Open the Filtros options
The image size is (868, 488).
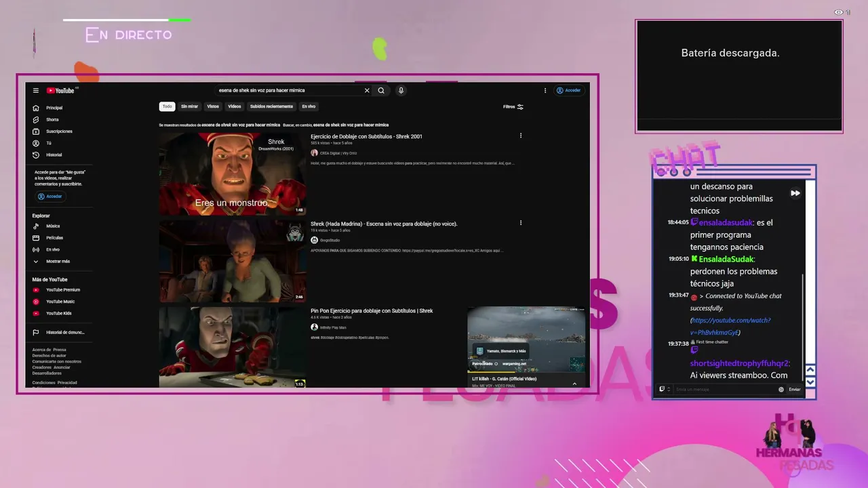(513, 106)
